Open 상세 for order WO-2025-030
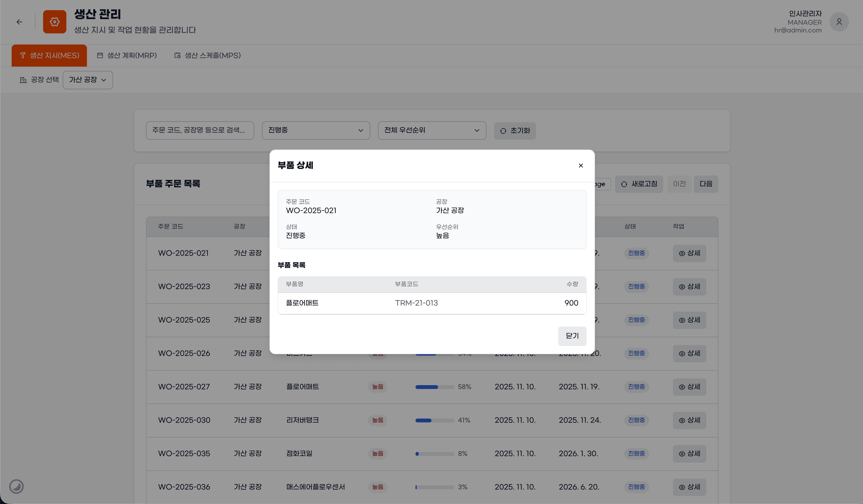863x504 pixels. [x=689, y=420]
